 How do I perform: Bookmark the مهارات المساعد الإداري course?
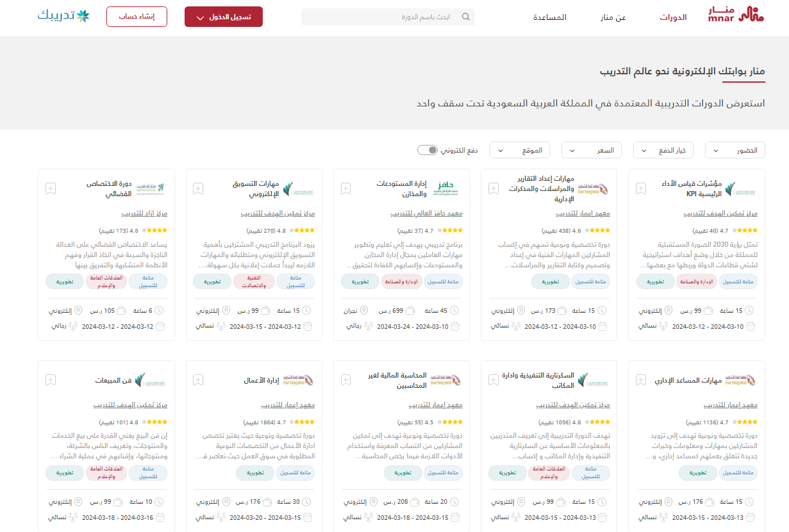click(x=640, y=380)
